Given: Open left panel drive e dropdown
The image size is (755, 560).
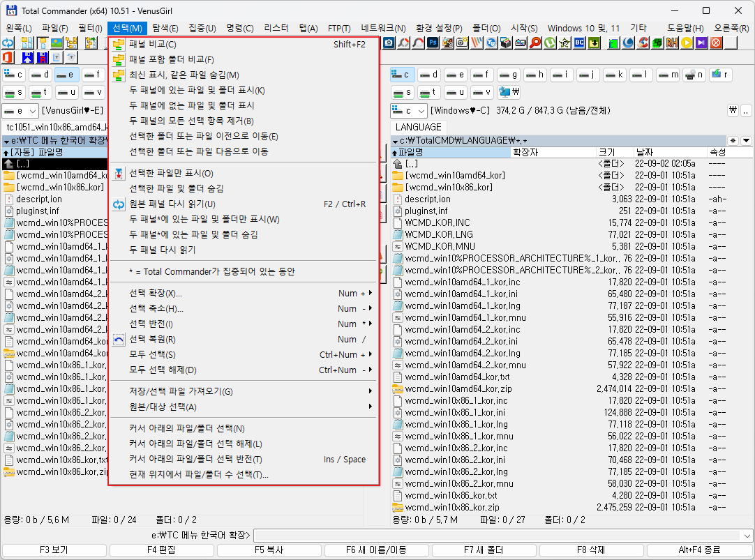Looking at the screenshot, I should 20,111.
